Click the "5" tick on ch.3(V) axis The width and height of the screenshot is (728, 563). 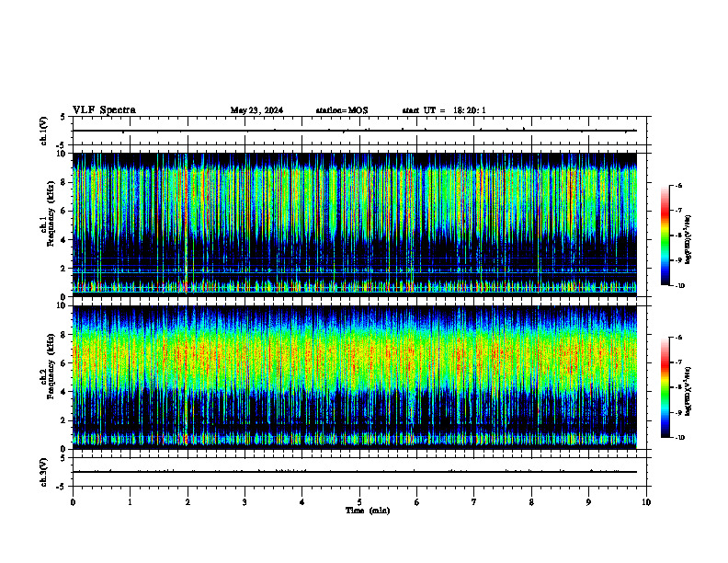coord(63,458)
